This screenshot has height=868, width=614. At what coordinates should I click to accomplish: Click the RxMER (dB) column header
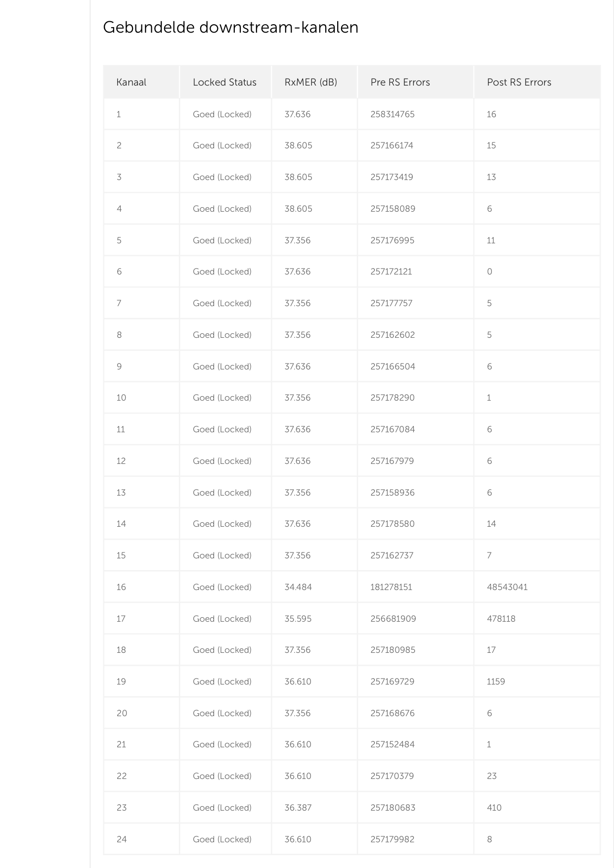(310, 82)
